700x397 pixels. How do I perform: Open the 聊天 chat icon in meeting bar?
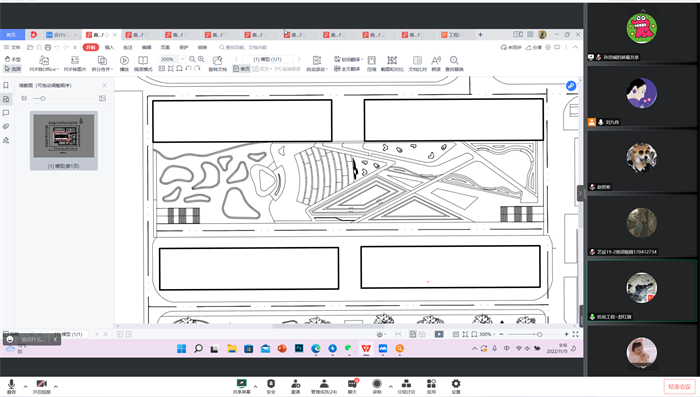point(353,386)
